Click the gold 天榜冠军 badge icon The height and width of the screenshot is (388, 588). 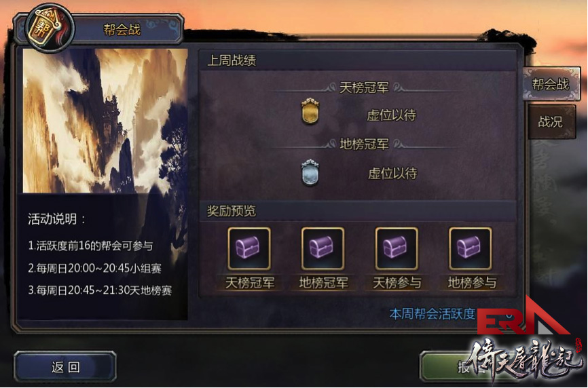pyautogui.click(x=310, y=111)
